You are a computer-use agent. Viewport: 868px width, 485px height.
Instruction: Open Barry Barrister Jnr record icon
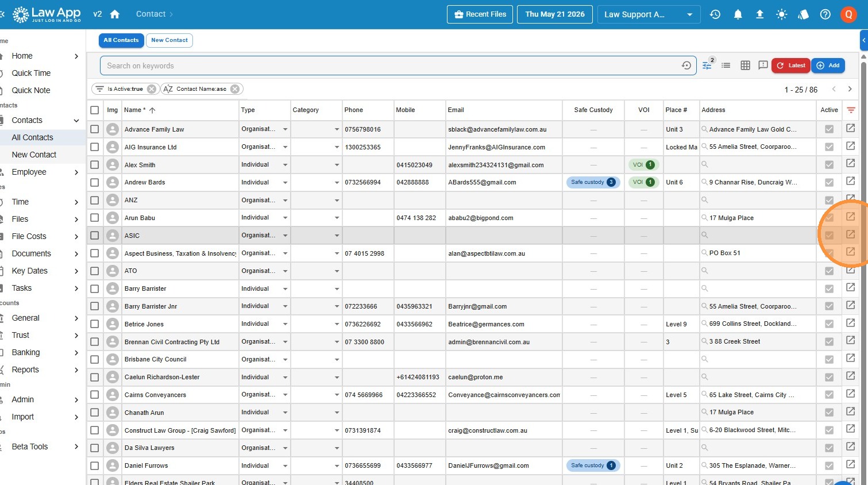point(851,305)
